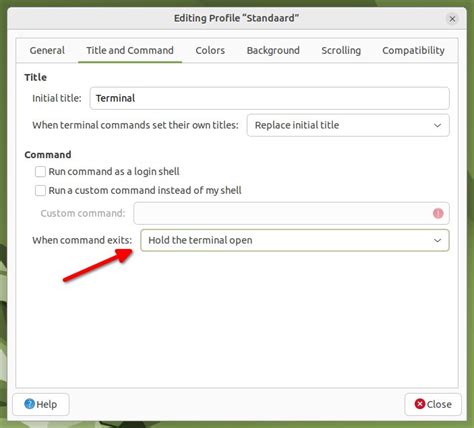Click the When terminal commands set their own titles label
The width and height of the screenshot is (474, 428).
[135, 125]
